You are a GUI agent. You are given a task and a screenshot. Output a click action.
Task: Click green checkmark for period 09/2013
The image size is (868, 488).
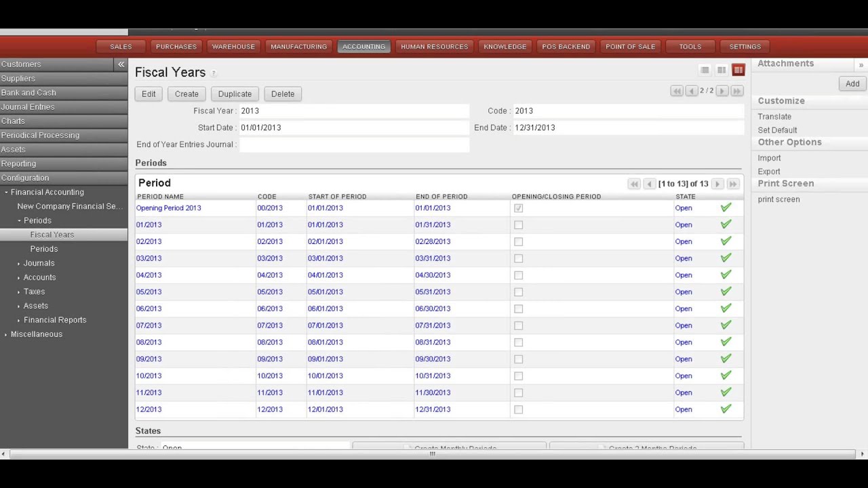click(726, 359)
